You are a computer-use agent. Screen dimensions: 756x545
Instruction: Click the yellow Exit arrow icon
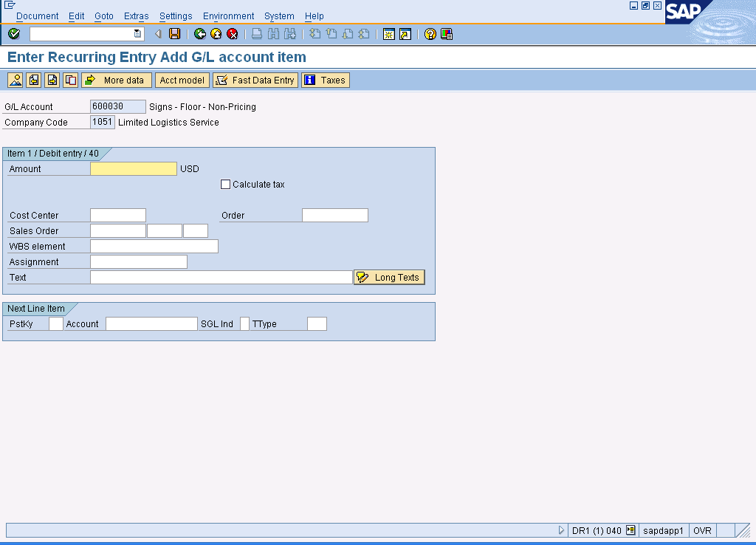click(x=216, y=34)
